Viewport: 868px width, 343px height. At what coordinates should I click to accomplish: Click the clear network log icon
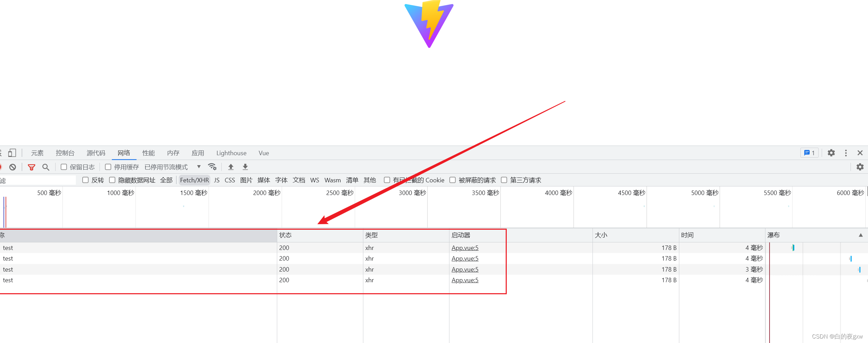click(x=13, y=167)
